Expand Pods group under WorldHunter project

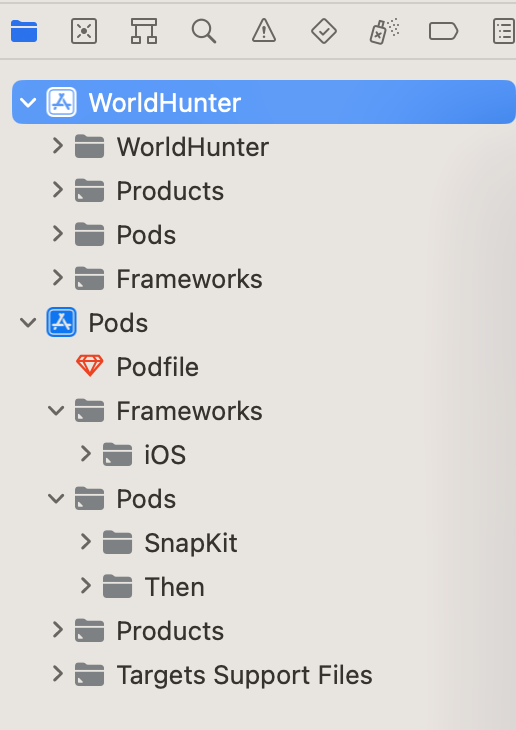pyautogui.click(x=57, y=234)
